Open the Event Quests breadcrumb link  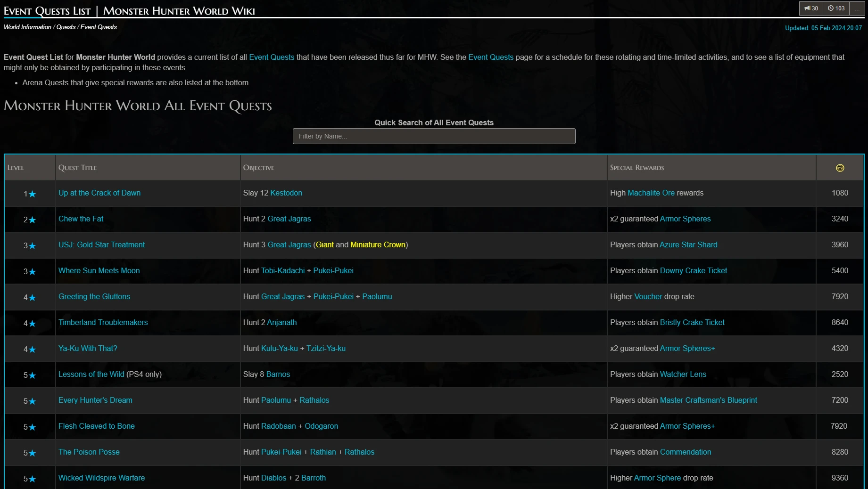click(99, 27)
